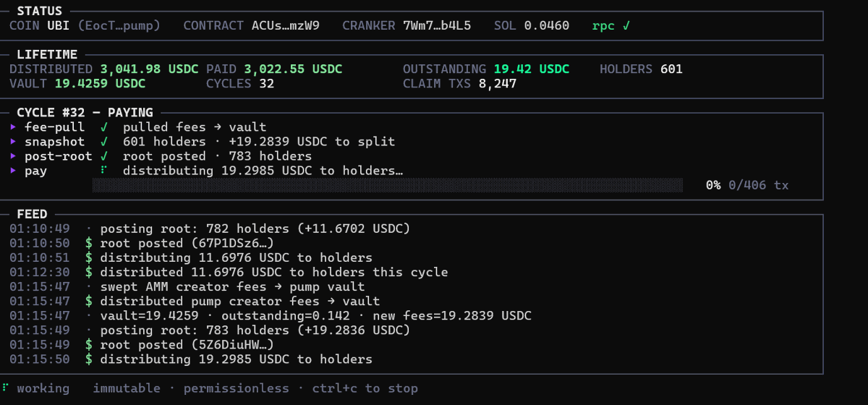Screen dimensions: 868x405
Task: Click the progress bar for the pay step
Action: (x=388, y=185)
